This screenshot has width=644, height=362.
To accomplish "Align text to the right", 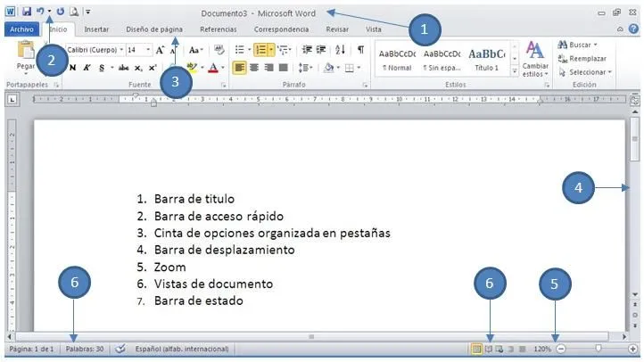I will coord(269,68).
